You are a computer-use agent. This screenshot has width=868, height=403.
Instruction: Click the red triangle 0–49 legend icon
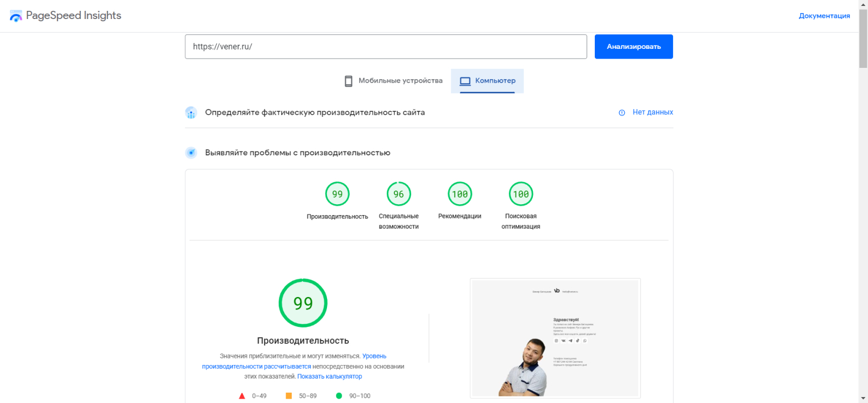point(242,396)
